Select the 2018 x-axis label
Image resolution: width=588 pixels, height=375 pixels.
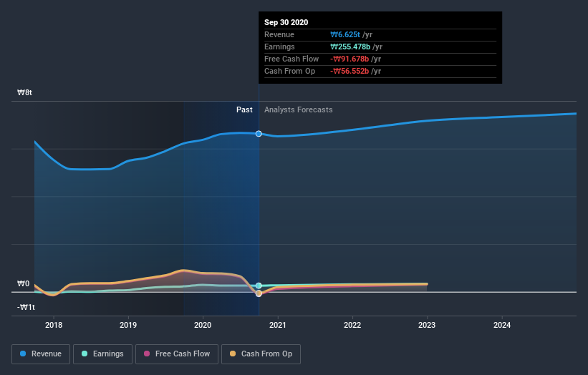click(x=54, y=325)
